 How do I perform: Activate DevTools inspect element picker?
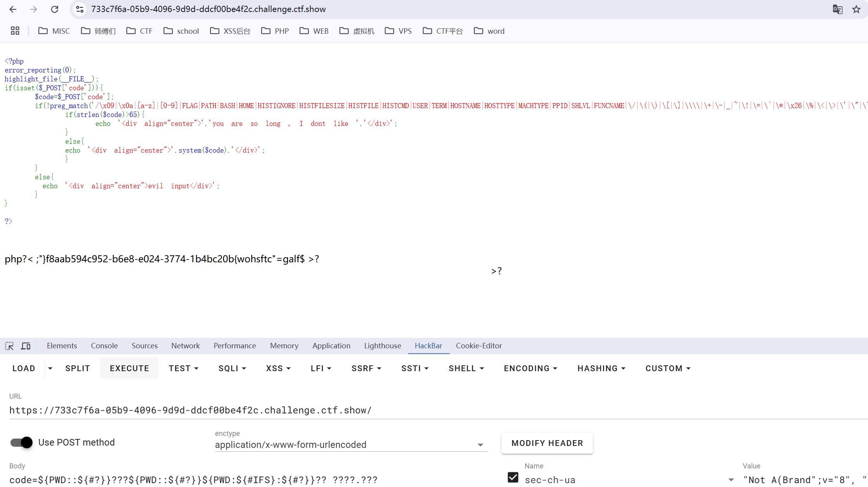click(9, 346)
